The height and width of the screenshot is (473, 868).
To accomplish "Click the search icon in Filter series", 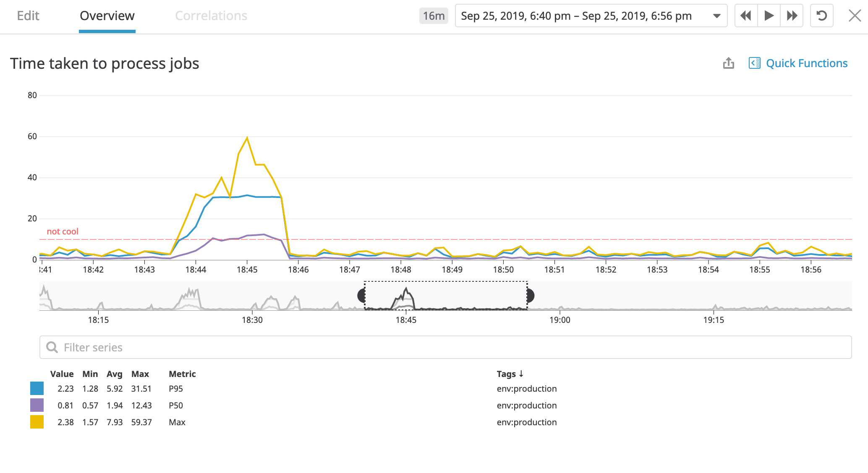I will (52, 347).
